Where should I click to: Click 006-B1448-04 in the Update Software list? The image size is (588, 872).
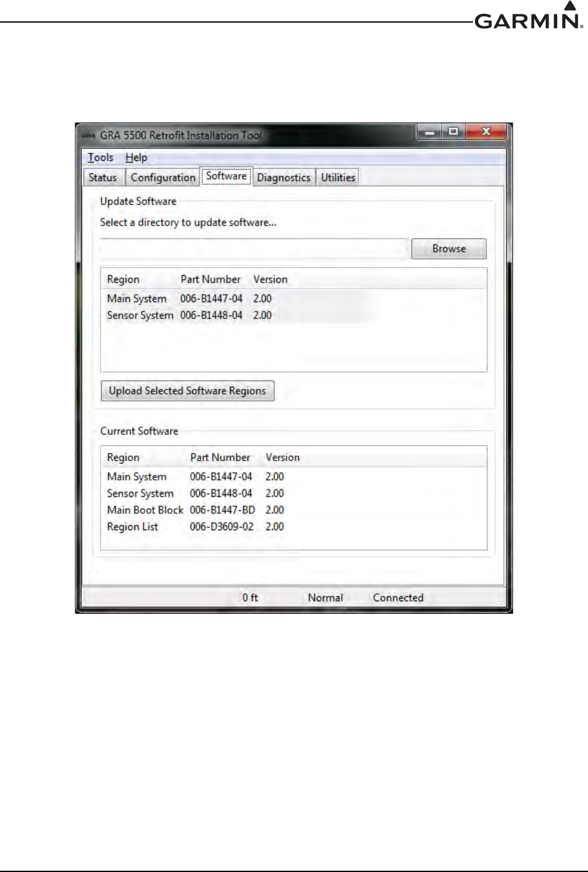point(211,315)
